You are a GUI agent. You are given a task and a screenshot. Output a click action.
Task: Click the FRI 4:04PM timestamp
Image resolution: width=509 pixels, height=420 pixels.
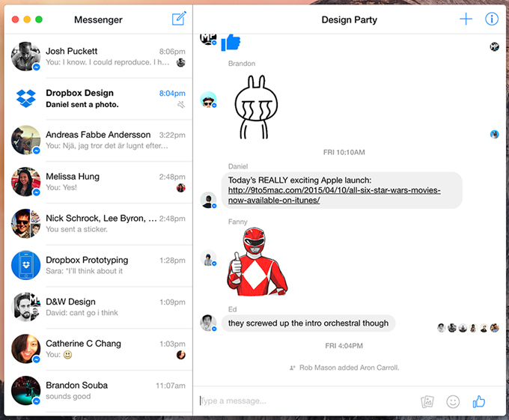(344, 346)
